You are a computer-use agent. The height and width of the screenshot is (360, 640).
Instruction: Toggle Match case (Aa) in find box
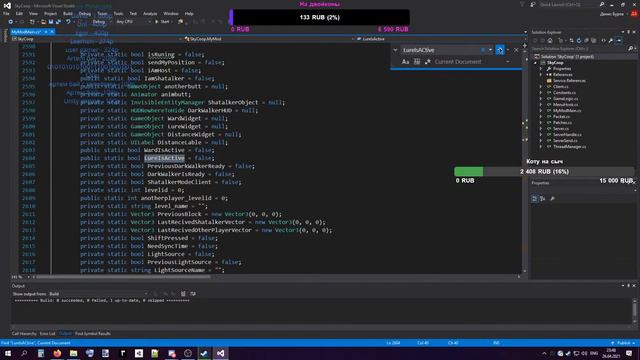point(405,62)
